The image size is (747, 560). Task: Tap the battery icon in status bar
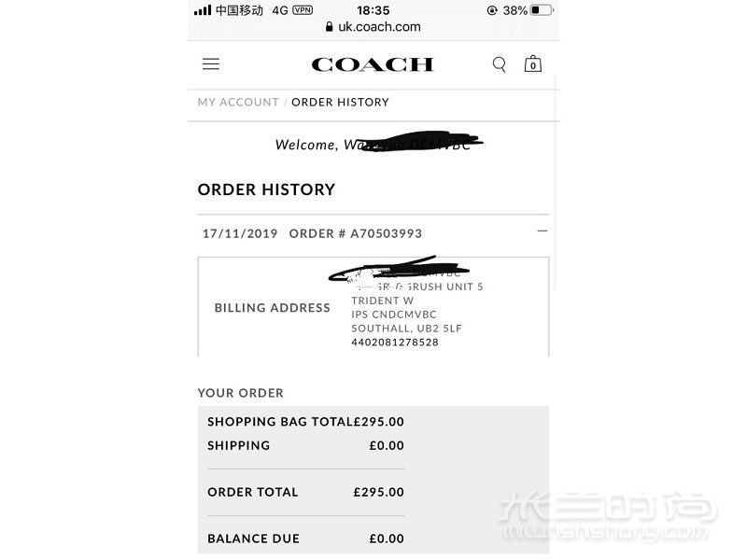coord(542,10)
